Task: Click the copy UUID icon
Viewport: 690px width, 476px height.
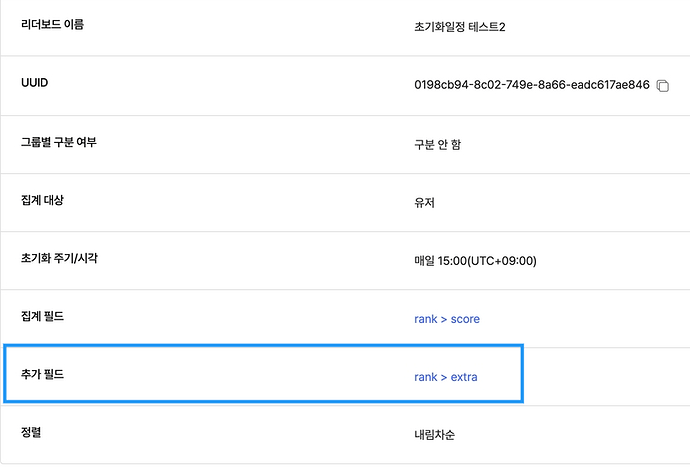Action: coord(663,86)
